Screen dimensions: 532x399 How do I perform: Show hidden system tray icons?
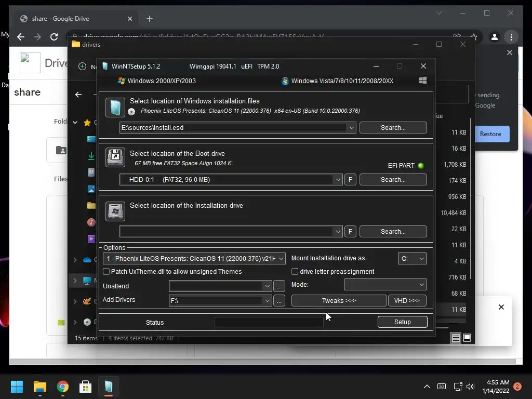point(427,387)
